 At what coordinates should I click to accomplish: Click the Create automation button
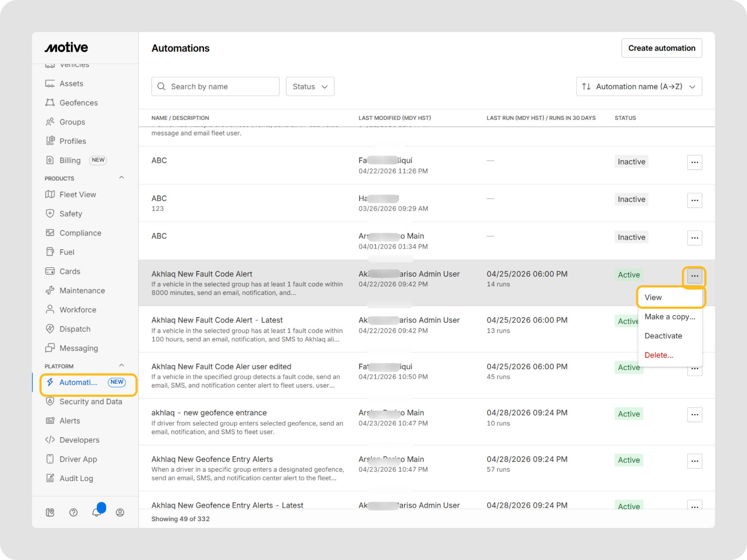click(x=661, y=48)
